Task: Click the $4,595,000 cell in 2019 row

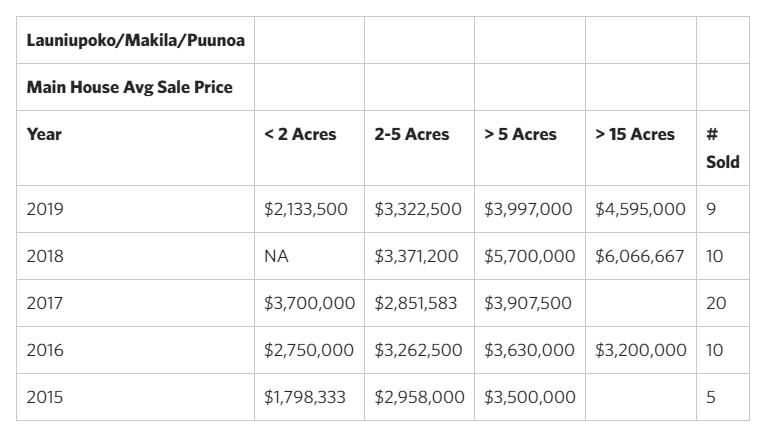Action: pos(641,209)
